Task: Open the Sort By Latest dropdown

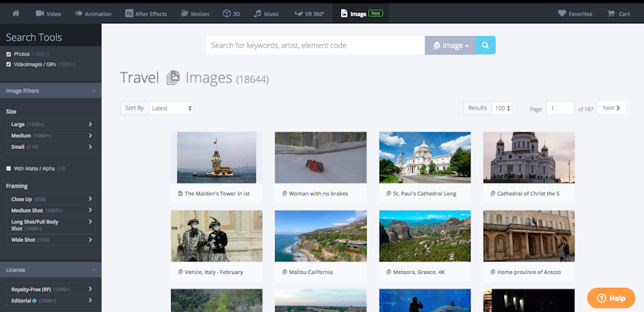Action: (x=171, y=108)
